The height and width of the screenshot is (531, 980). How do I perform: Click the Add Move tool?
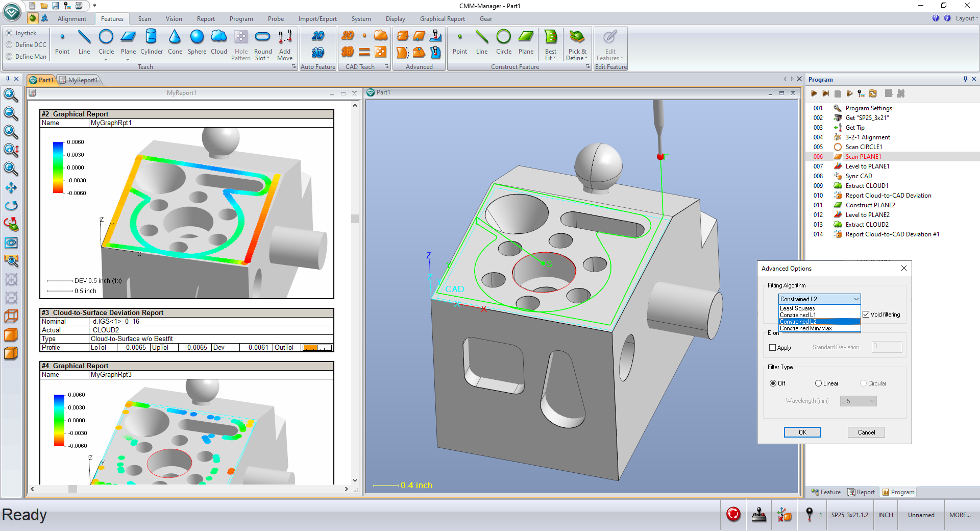[285, 45]
